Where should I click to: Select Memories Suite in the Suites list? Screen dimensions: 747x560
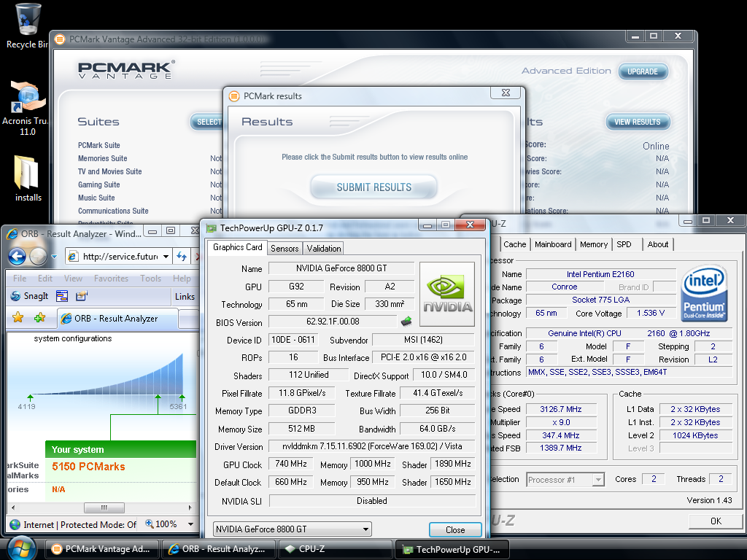coord(102,158)
